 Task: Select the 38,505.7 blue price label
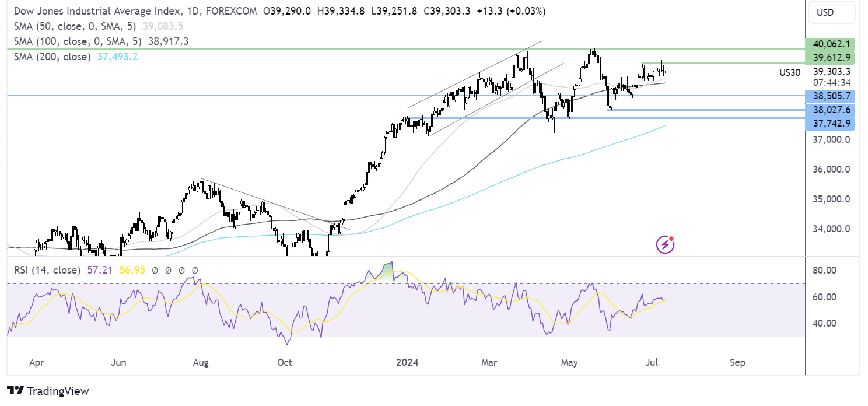(x=829, y=95)
